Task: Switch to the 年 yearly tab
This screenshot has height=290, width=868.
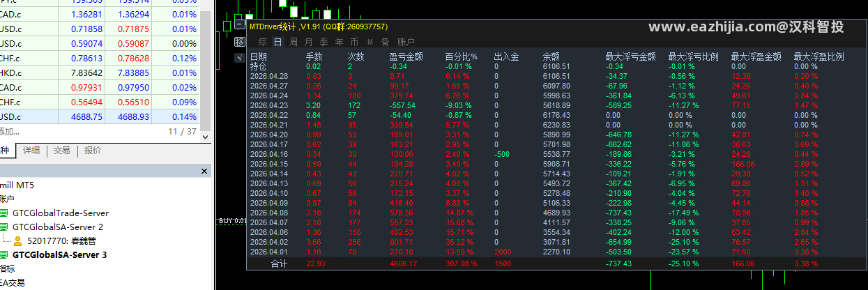Action: (340, 42)
